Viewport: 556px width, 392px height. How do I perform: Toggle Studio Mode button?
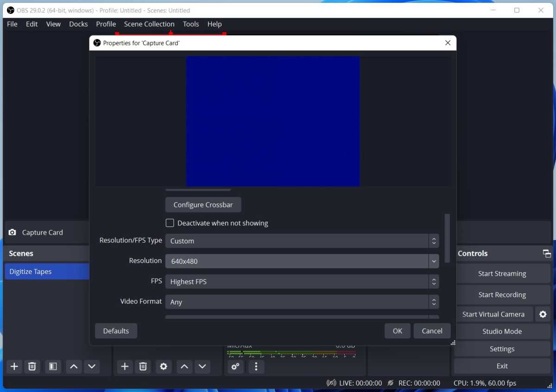[502, 331]
